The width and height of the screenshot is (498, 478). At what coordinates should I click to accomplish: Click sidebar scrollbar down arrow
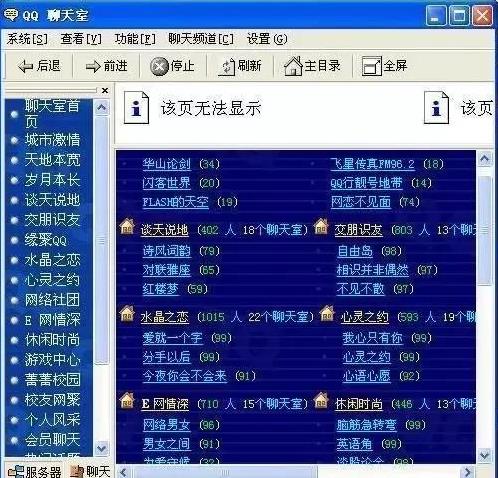pos(102,448)
